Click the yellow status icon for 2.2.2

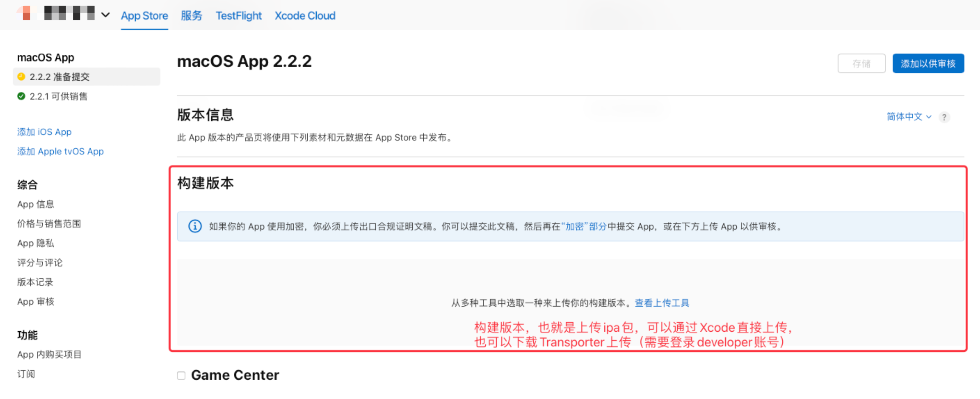(x=21, y=77)
